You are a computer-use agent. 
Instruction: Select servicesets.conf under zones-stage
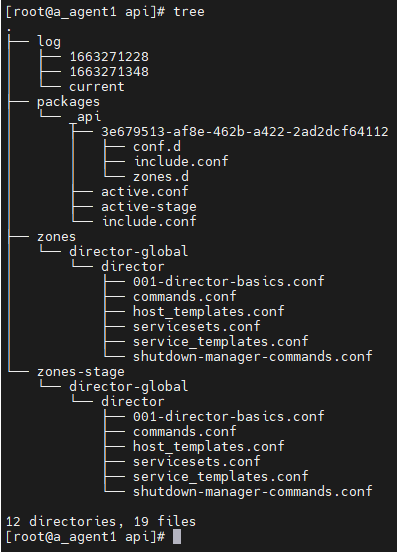point(197,462)
